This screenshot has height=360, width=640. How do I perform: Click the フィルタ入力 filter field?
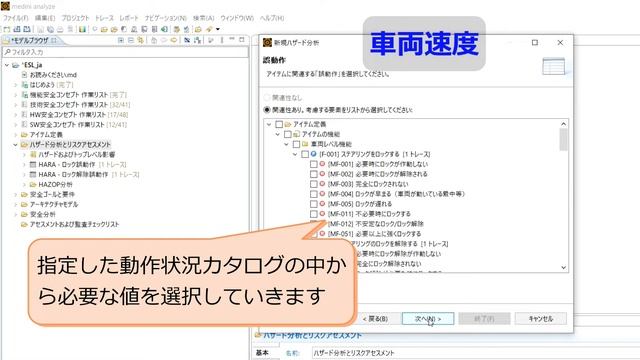pyautogui.click(x=125, y=52)
